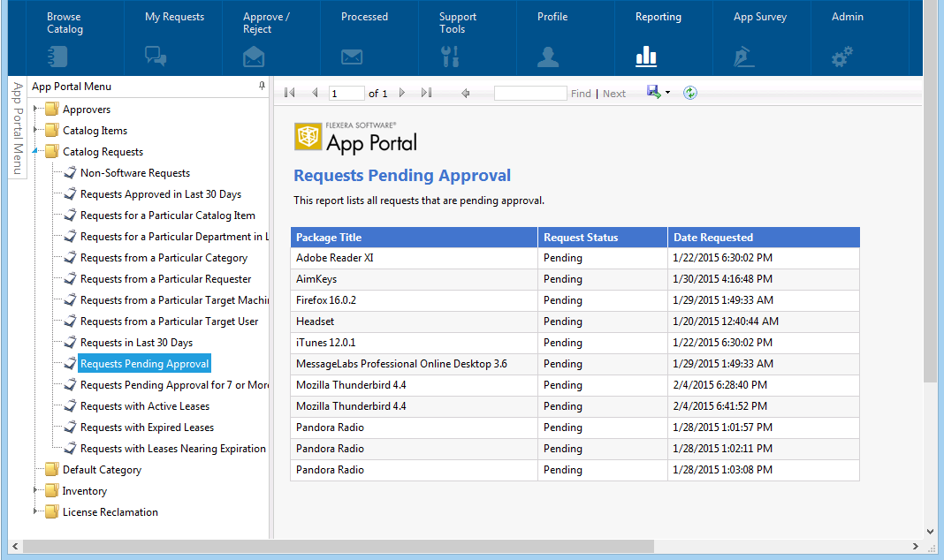Image resolution: width=944 pixels, height=560 pixels.
Task: Click the Date Requested column header
Action: click(764, 237)
